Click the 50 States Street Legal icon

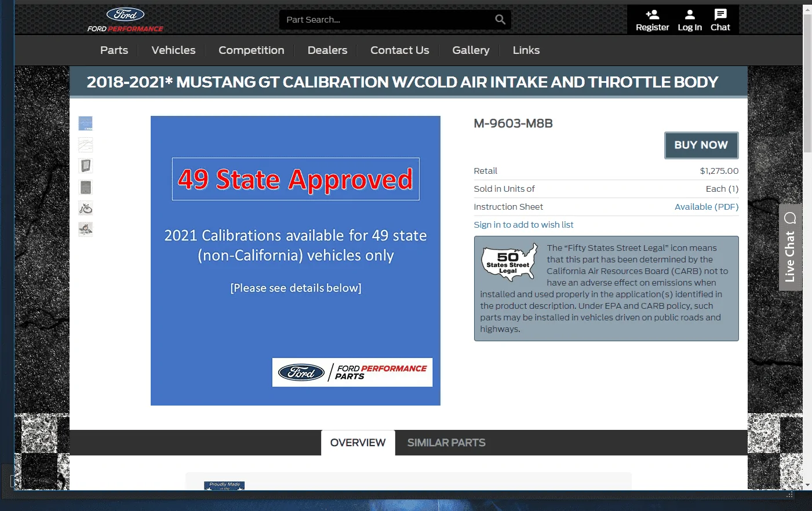tap(509, 262)
